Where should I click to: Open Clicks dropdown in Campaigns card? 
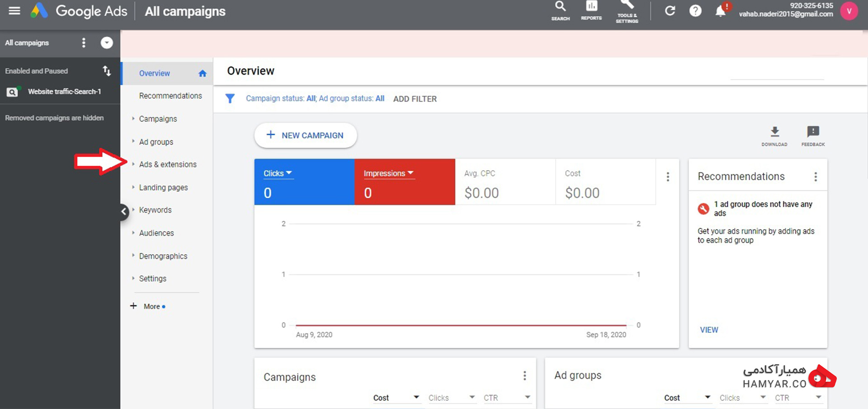coord(452,398)
